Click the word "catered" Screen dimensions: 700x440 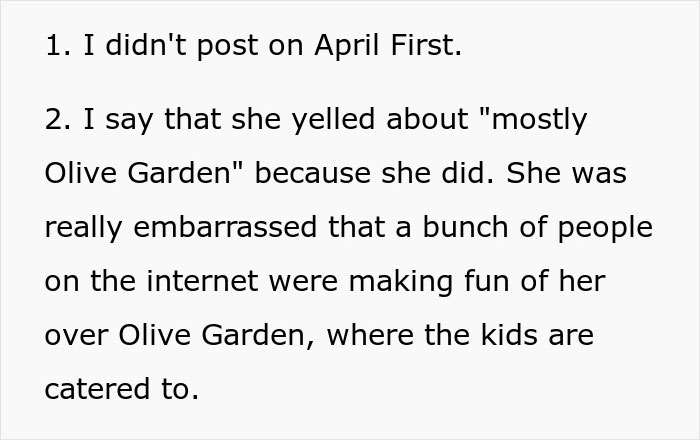point(96,389)
